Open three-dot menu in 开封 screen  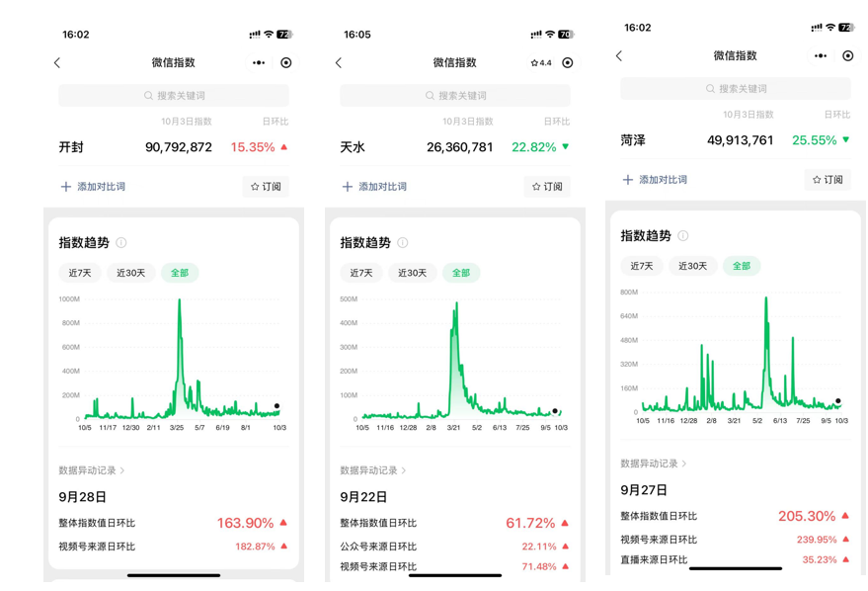(x=259, y=62)
